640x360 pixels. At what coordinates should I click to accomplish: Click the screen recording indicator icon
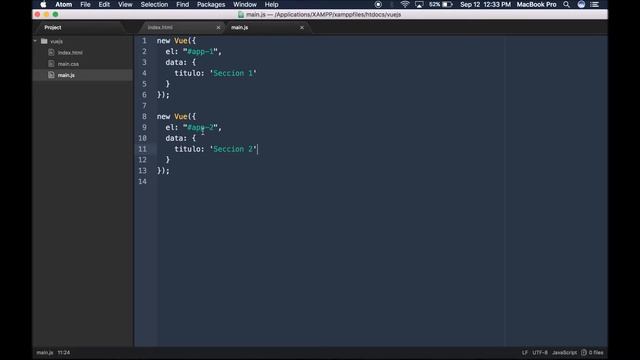378,4
